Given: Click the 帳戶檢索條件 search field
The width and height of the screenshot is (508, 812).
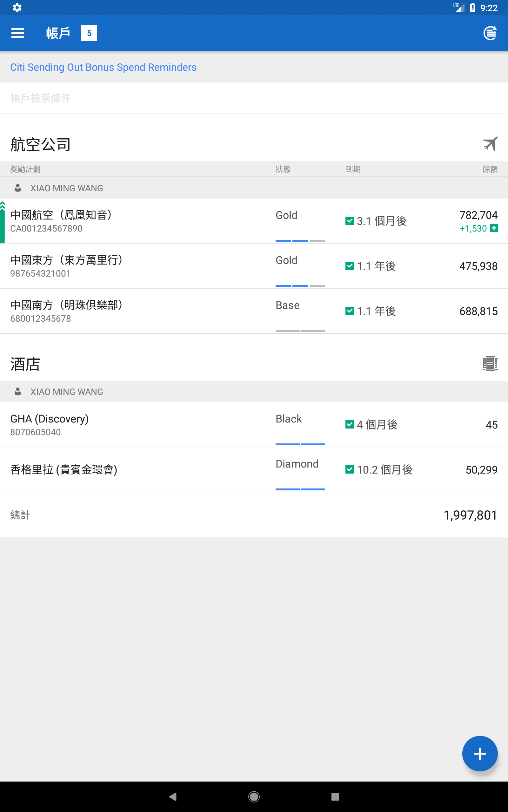Looking at the screenshot, I should 254,98.
